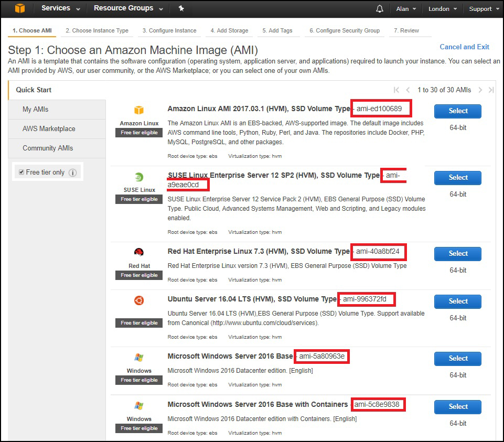This screenshot has height=442, width=504.
Task: Switch to 4. Add Storage tab
Action: pos(230,30)
